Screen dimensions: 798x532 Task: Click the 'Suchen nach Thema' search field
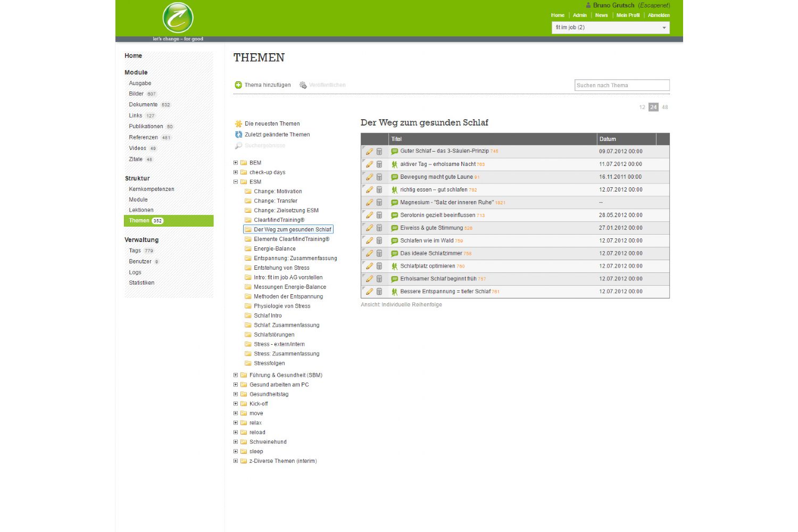tap(621, 85)
